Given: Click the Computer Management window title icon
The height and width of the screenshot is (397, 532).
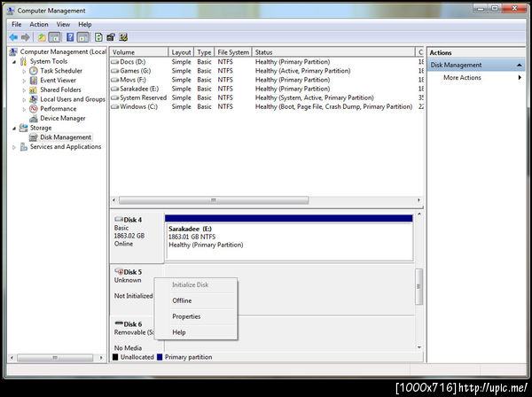Looking at the screenshot, I should coord(11,11).
